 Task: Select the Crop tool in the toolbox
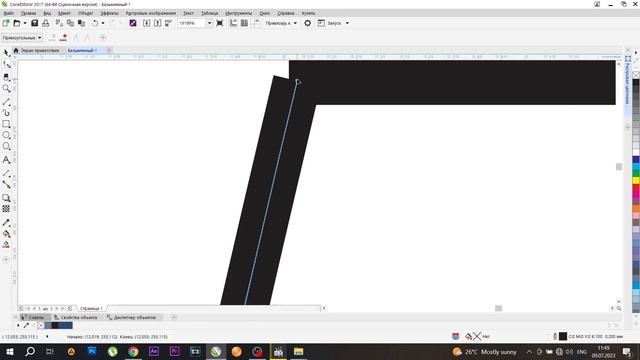click(x=6, y=77)
